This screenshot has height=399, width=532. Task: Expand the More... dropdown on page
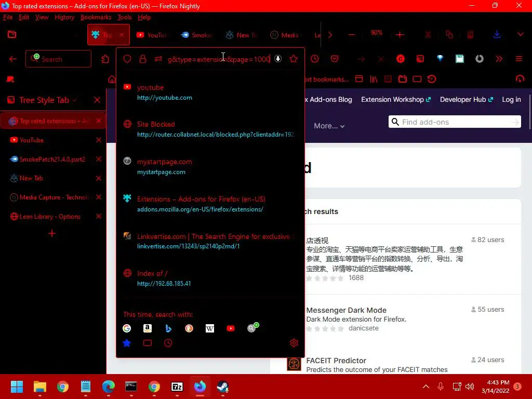(329, 126)
